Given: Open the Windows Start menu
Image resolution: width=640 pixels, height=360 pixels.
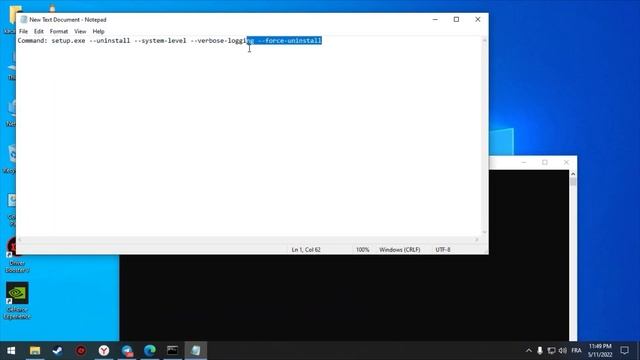Looking at the screenshot, I should coord(11,351).
